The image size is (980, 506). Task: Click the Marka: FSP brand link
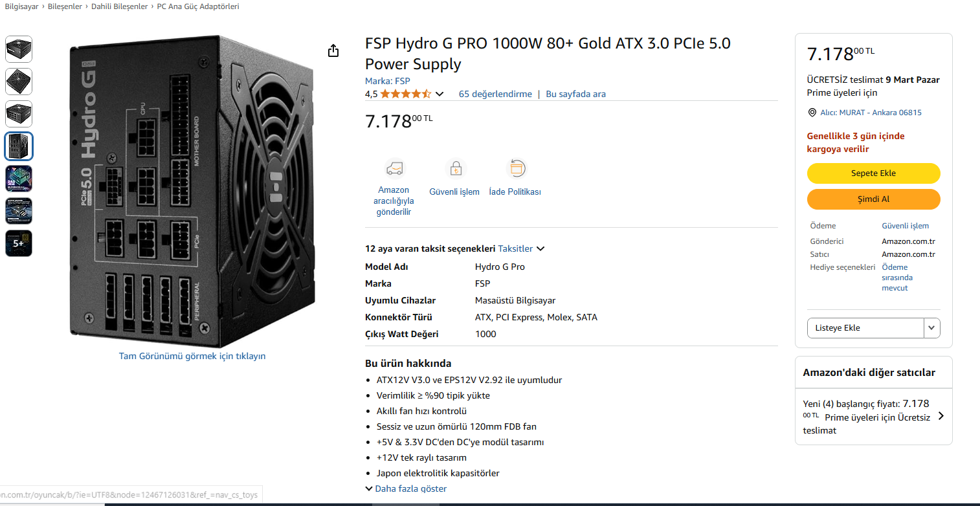tap(388, 81)
